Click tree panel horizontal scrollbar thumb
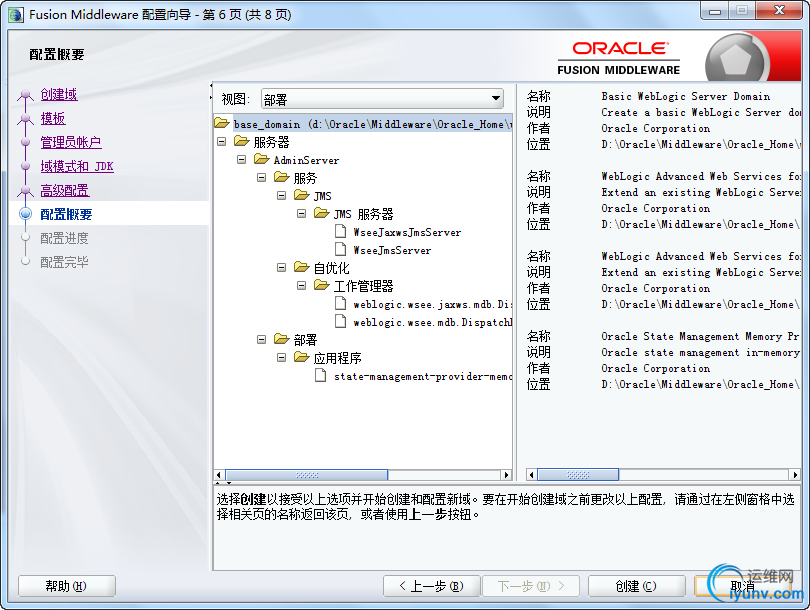 307,475
